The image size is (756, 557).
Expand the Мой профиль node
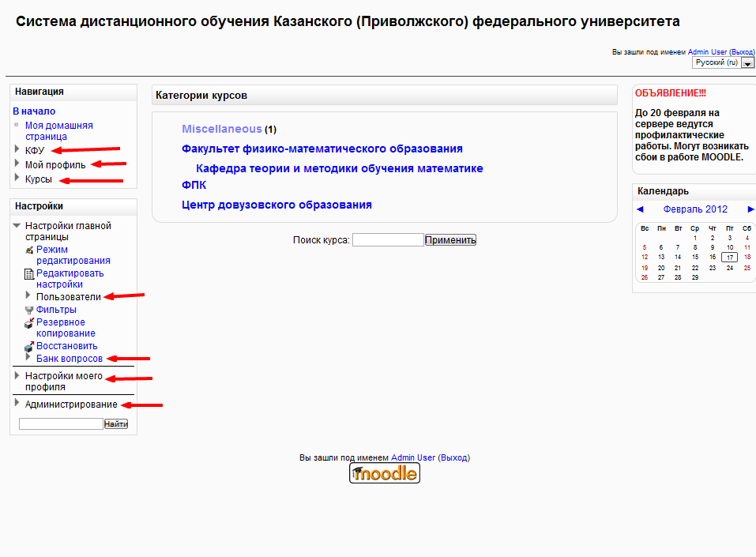click(17, 164)
